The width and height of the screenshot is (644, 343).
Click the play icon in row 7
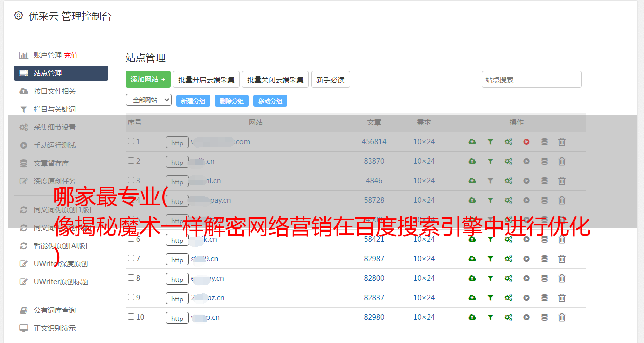(526, 259)
